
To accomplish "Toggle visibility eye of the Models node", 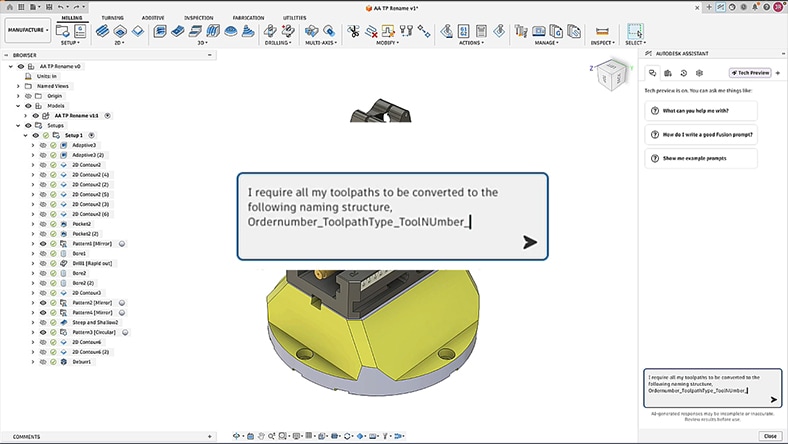I will pos(28,106).
